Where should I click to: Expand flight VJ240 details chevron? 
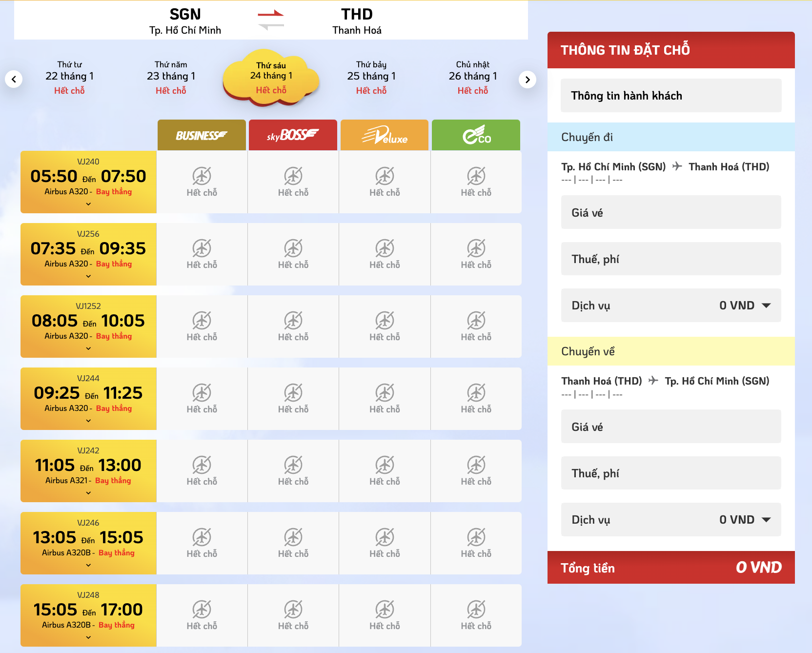pos(88,204)
